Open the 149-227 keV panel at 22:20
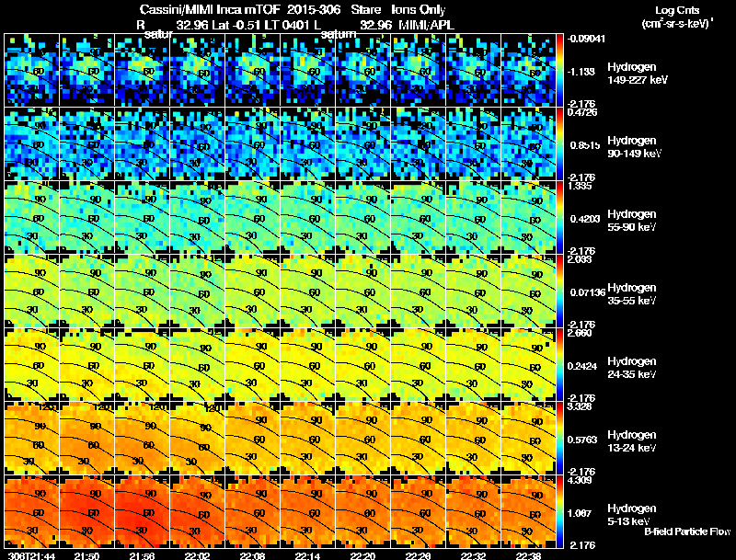Screen dimensions: 736x560 click(x=362, y=70)
